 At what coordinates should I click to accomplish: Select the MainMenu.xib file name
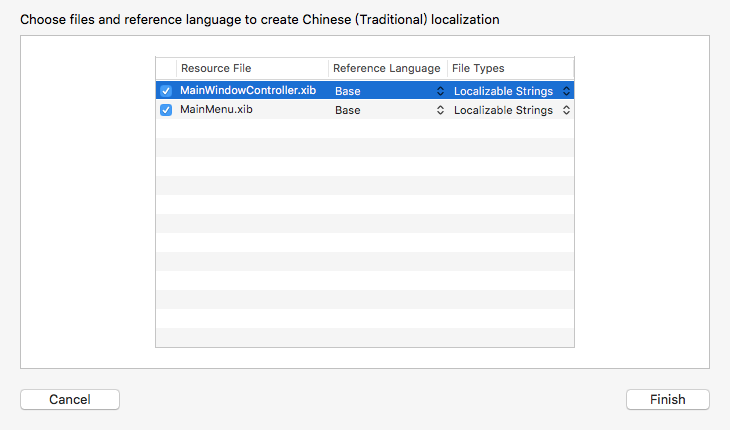point(216,109)
